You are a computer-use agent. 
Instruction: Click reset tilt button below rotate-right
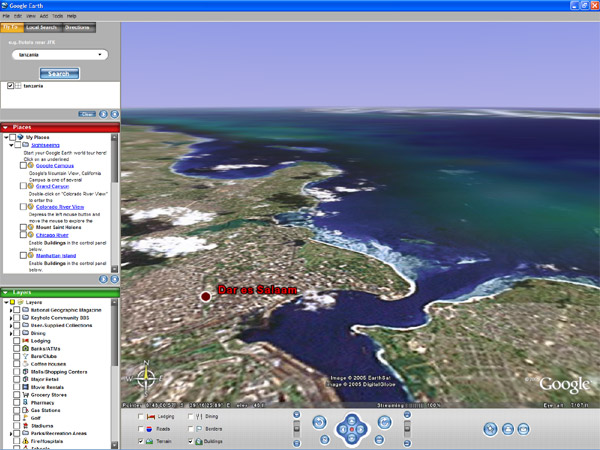click(379, 440)
